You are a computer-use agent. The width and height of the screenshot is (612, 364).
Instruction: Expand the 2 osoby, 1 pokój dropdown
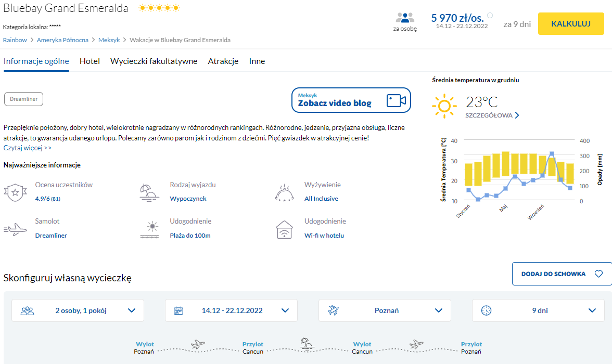point(78,310)
